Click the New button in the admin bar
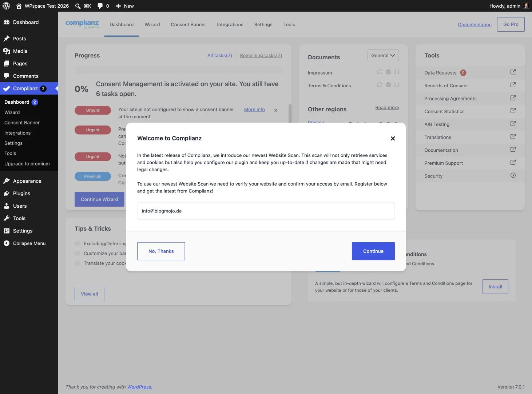 click(124, 6)
